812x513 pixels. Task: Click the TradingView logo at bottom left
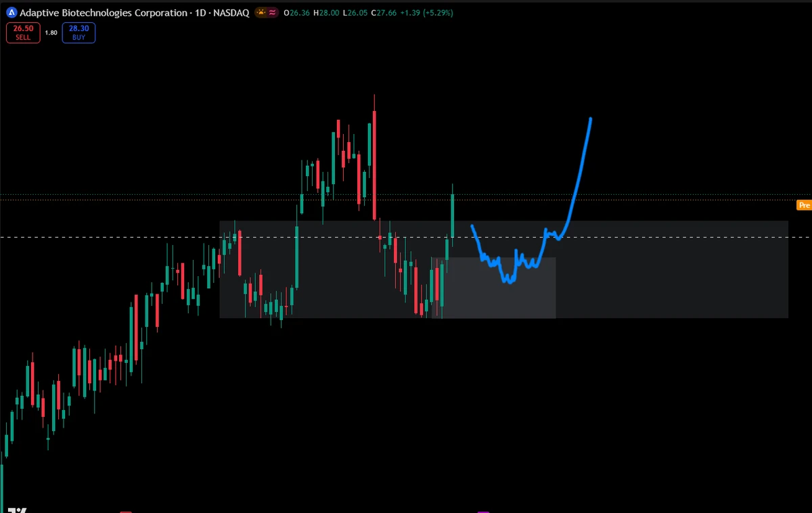click(18, 510)
